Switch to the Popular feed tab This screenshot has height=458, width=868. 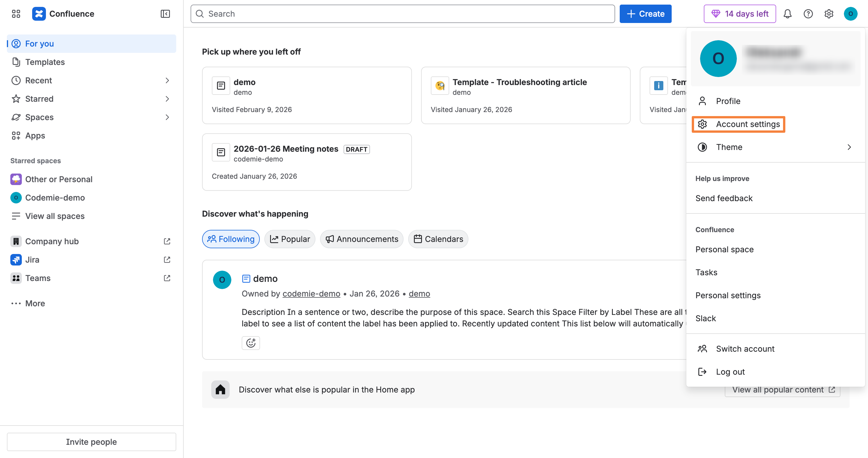tap(289, 239)
